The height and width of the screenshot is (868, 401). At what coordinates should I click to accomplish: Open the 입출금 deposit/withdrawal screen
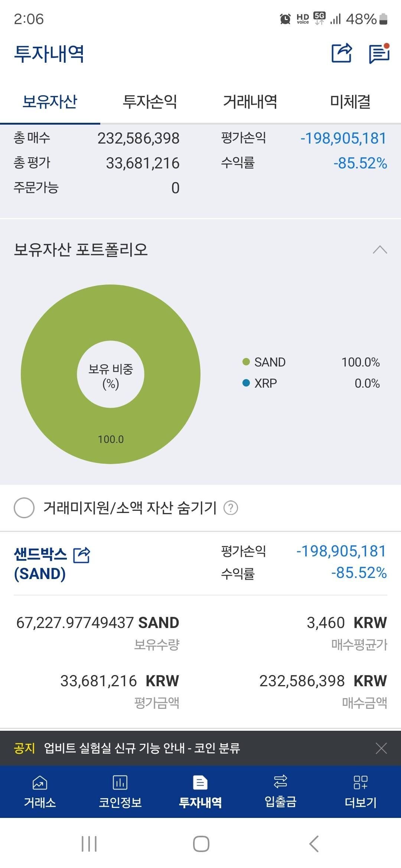point(281,792)
